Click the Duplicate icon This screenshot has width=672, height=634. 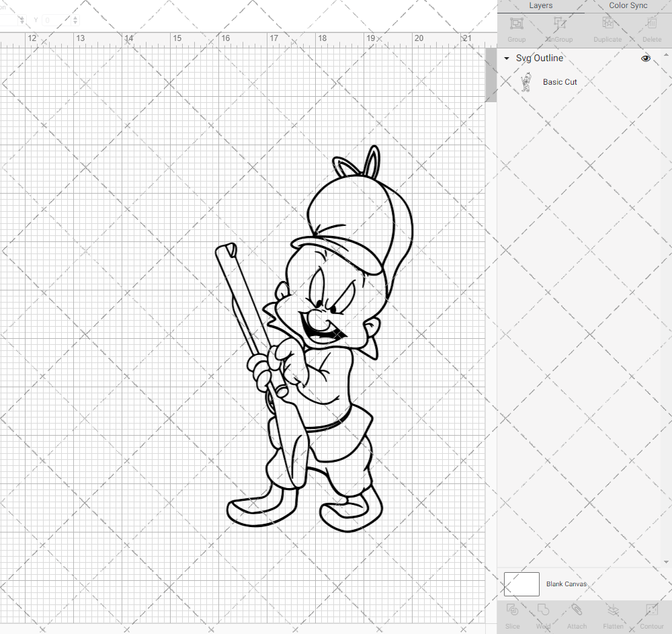tap(607, 23)
